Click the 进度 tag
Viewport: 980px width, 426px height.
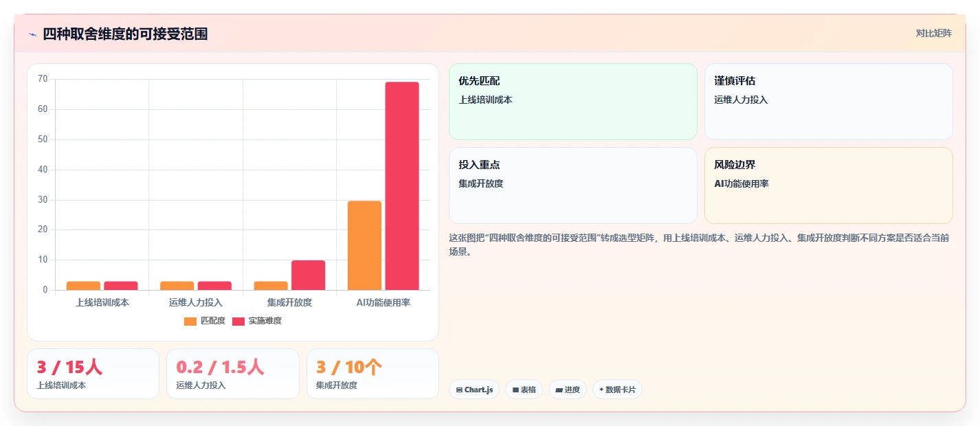568,390
